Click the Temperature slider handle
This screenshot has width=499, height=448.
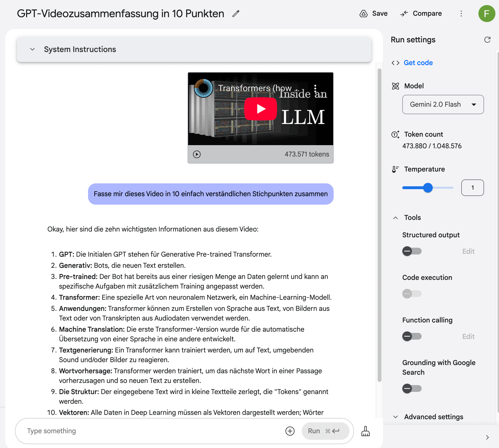tap(428, 187)
